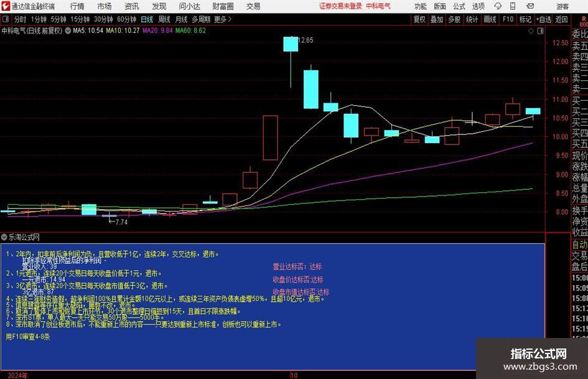Open the mail envelope icon
Viewport: 588px width, 379px height.
[x=530, y=6]
